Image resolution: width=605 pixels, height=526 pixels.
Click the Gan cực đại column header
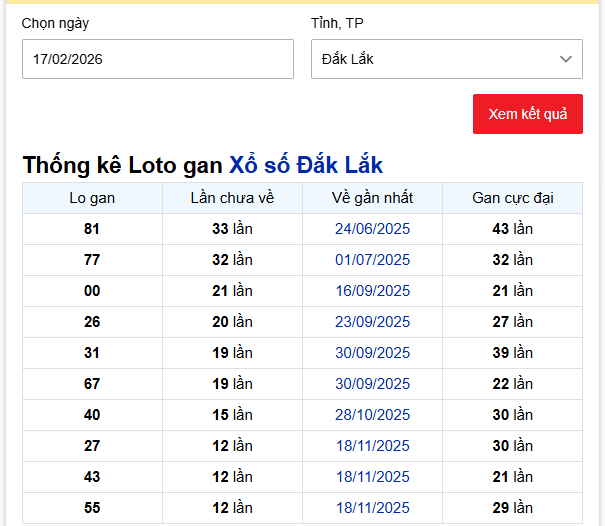(512, 198)
